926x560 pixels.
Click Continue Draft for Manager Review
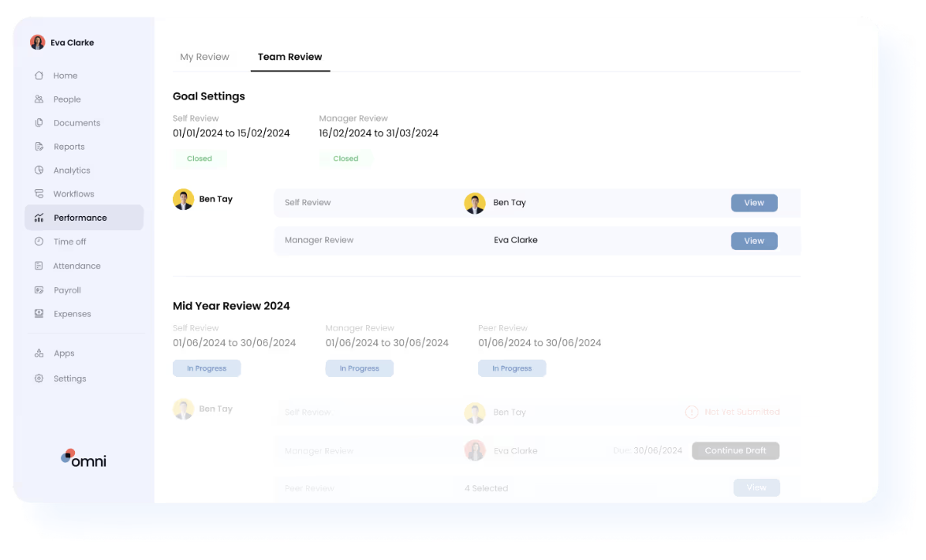pos(735,450)
